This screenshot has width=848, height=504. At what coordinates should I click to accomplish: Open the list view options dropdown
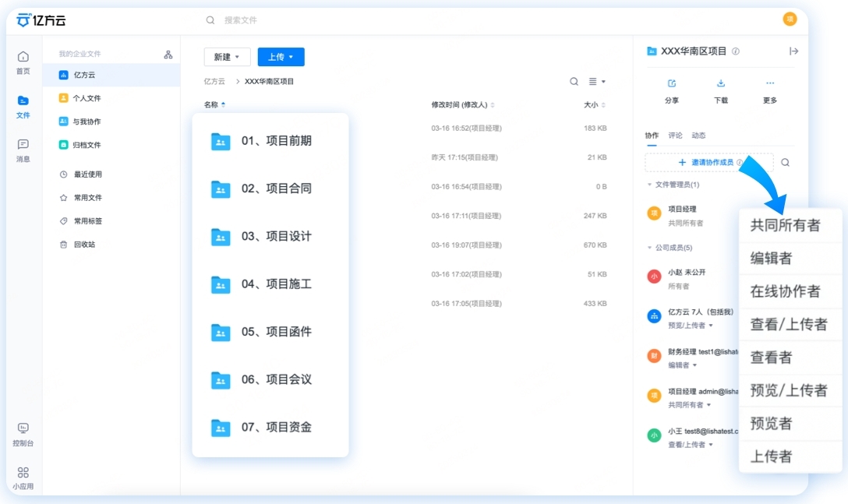(593, 81)
